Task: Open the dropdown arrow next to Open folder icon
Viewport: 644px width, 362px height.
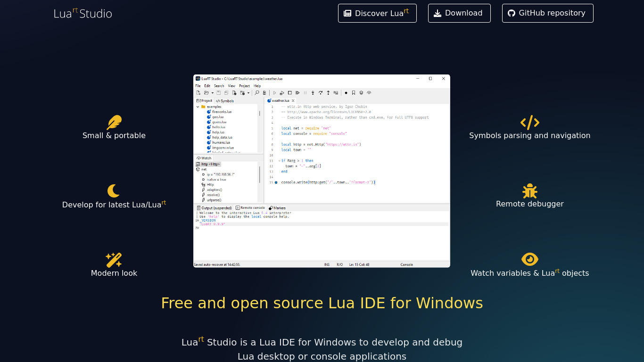Action: coord(213,93)
